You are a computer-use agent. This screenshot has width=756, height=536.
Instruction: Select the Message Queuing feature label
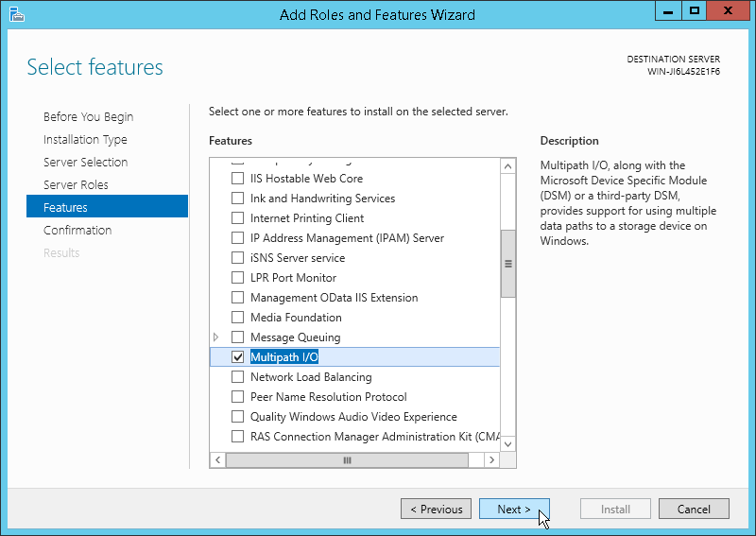296,337
